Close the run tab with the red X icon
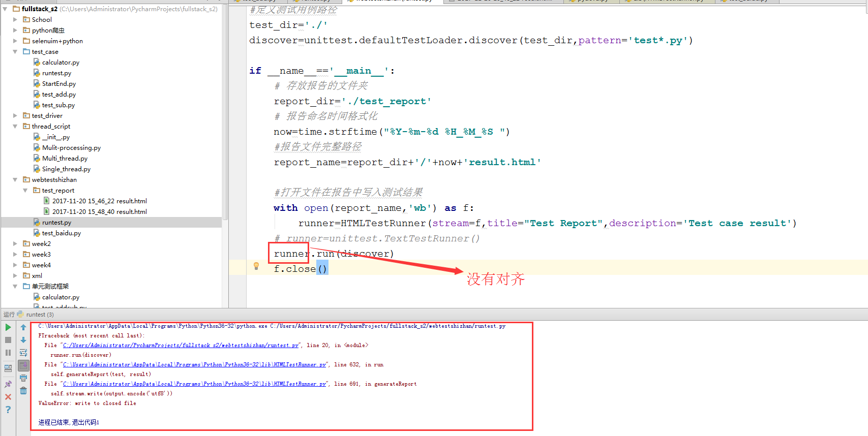The image size is (868, 436). 8,397
